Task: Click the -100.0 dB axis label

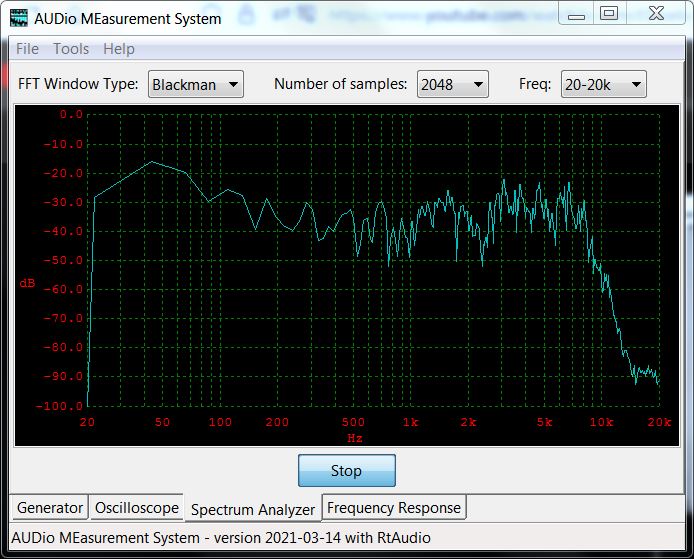Action: point(59,406)
